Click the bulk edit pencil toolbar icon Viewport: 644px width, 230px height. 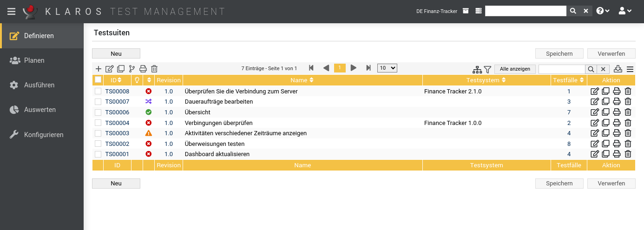point(110,69)
